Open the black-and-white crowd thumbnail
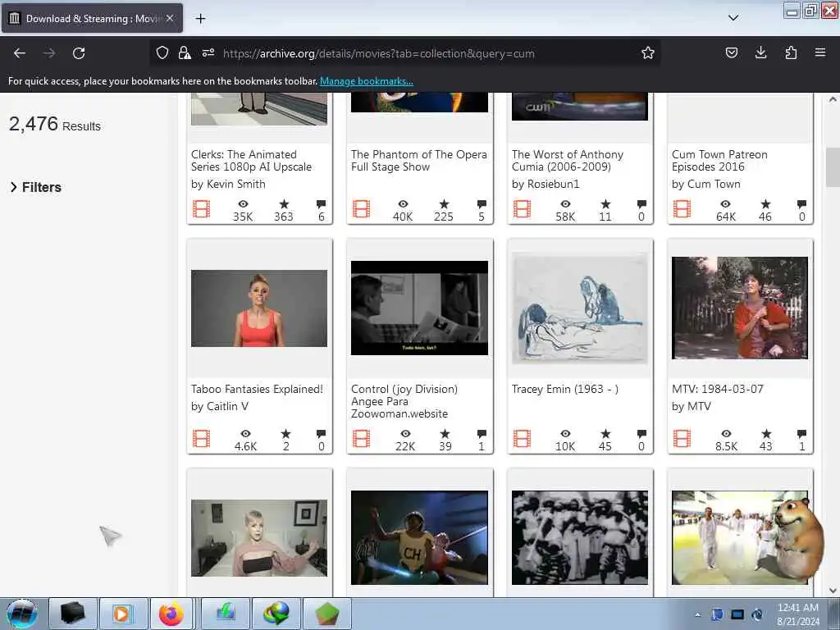The image size is (840, 630). (x=580, y=538)
